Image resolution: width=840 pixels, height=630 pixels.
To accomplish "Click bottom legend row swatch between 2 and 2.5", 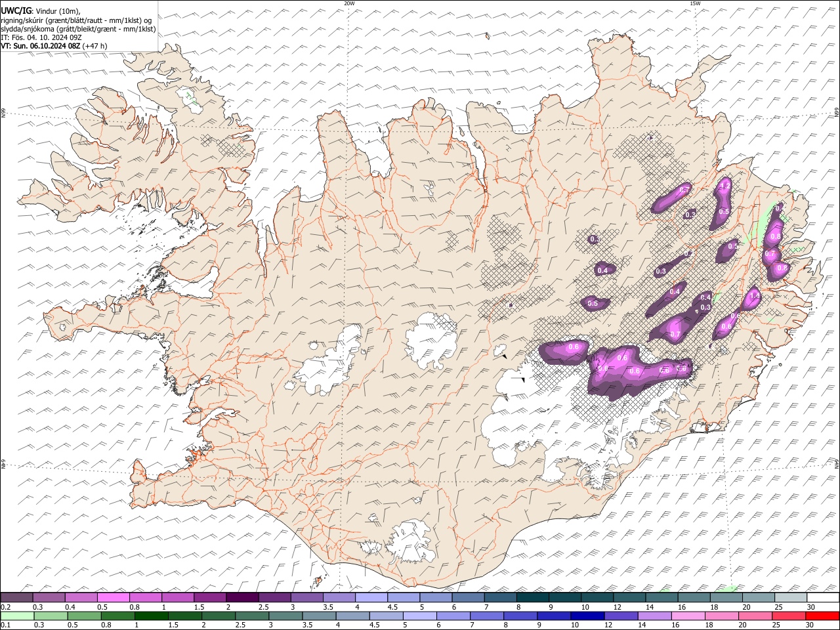I will pyautogui.click(x=217, y=616).
